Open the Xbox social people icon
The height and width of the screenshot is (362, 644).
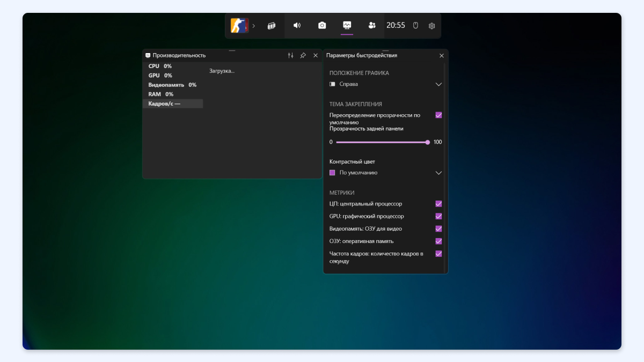click(372, 25)
